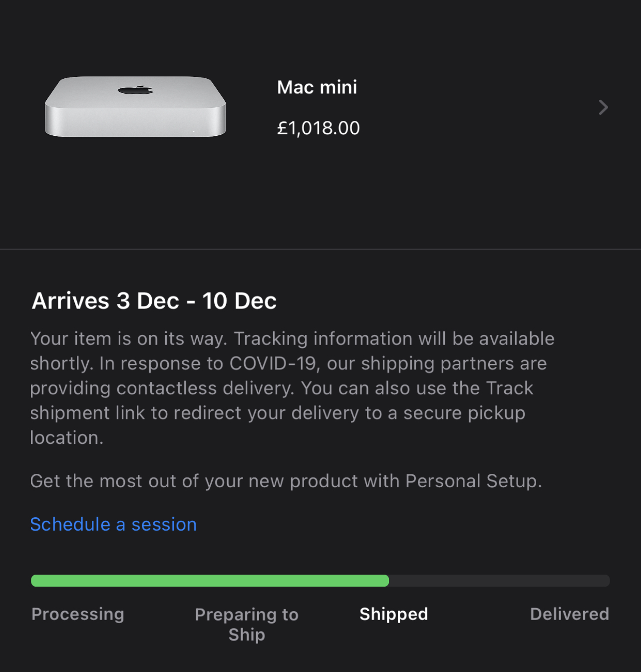Click the COVID-19 text in the message
The image size is (641, 672).
point(273,363)
